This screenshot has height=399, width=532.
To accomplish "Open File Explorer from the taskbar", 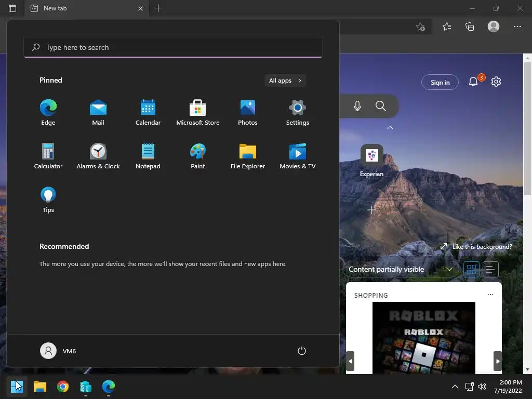I will 39,387.
